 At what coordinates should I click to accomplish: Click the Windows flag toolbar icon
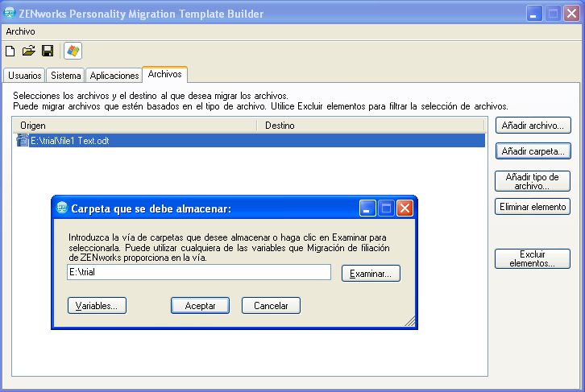pos(73,51)
